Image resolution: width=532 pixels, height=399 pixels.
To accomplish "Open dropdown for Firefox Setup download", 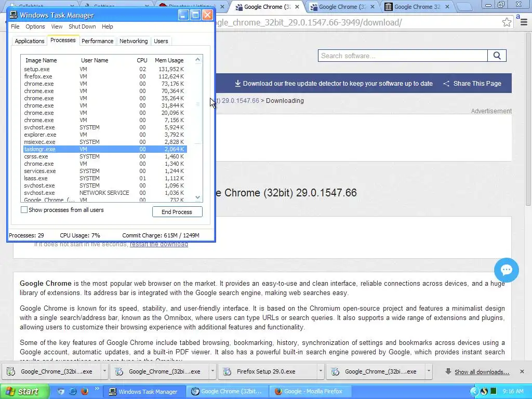I will click(x=320, y=371).
